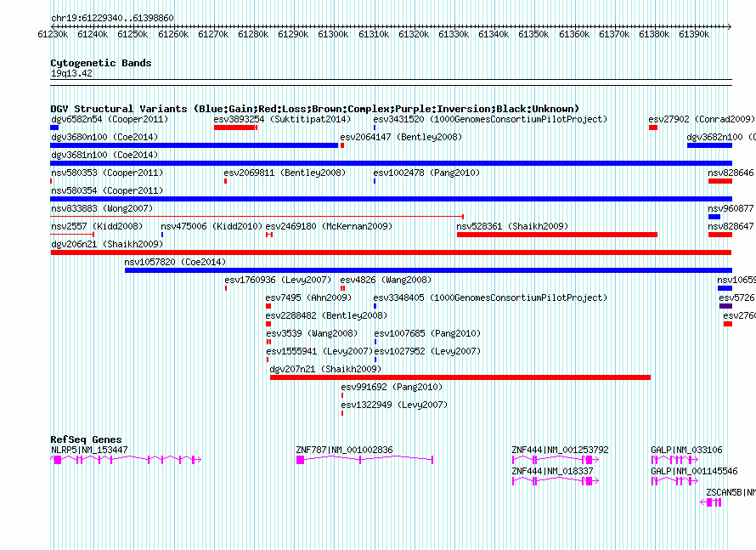Click the 'esv1322949 (Levy2007)' label

pos(394,405)
